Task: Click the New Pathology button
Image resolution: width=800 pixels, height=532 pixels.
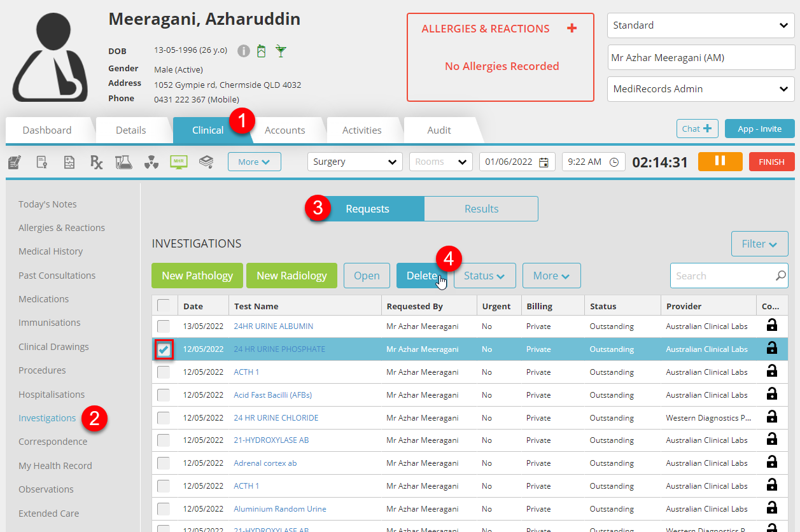Action: tap(197, 276)
